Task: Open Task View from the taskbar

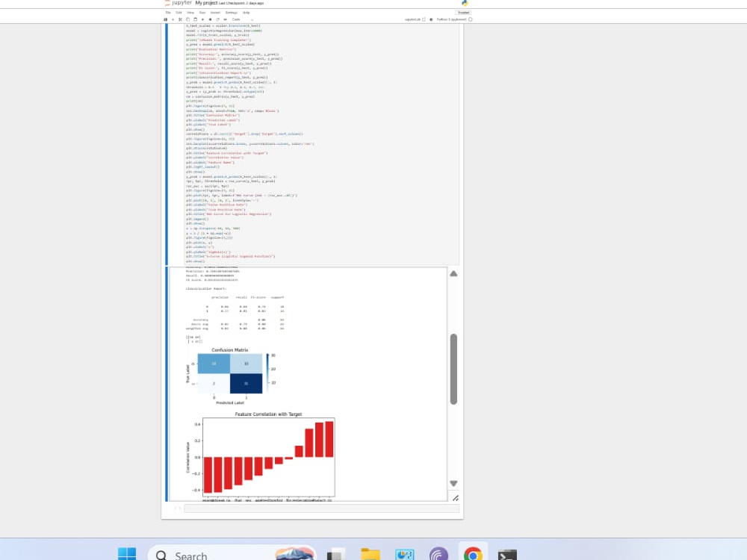Action: click(x=336, y=554)
